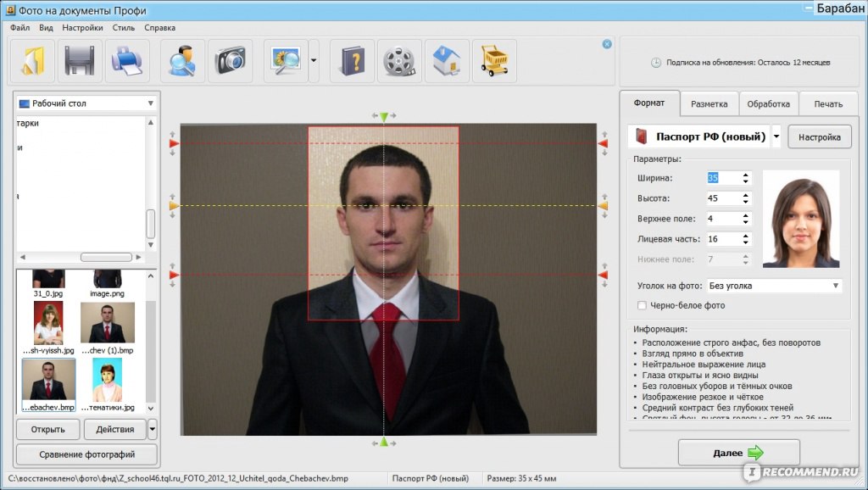The image size is (868, 490).
Task: Click the Лицевая часть value field
Action: (723, 239)
